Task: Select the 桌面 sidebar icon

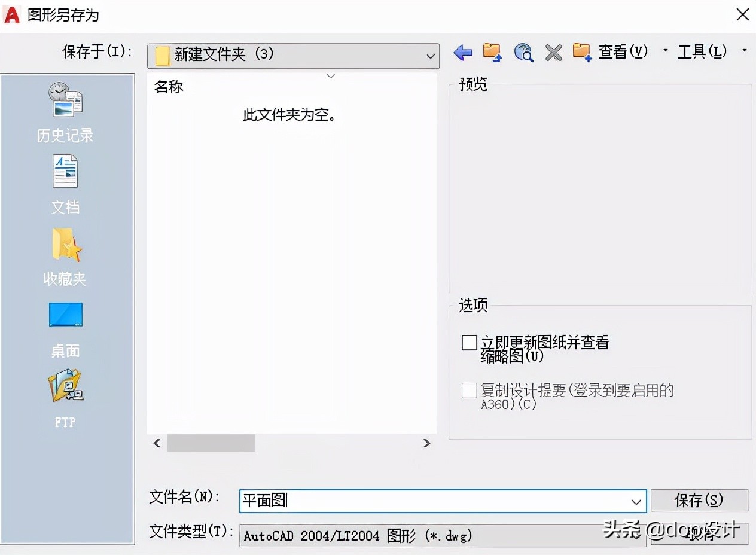Action: (65, 315)
